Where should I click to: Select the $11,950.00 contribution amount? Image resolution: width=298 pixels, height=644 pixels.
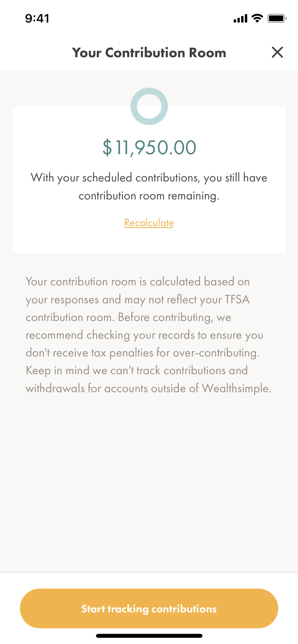(x=149, y=147)
